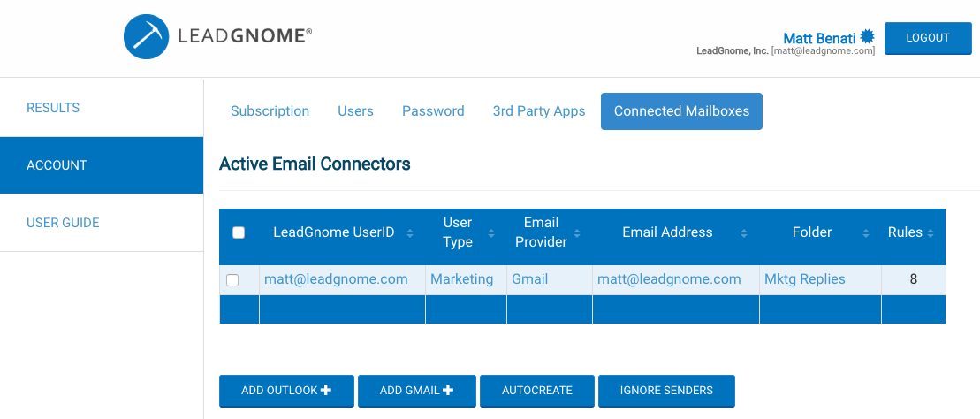
Task: Click the Rules count 8 cell
Action: tap(914, 279)
